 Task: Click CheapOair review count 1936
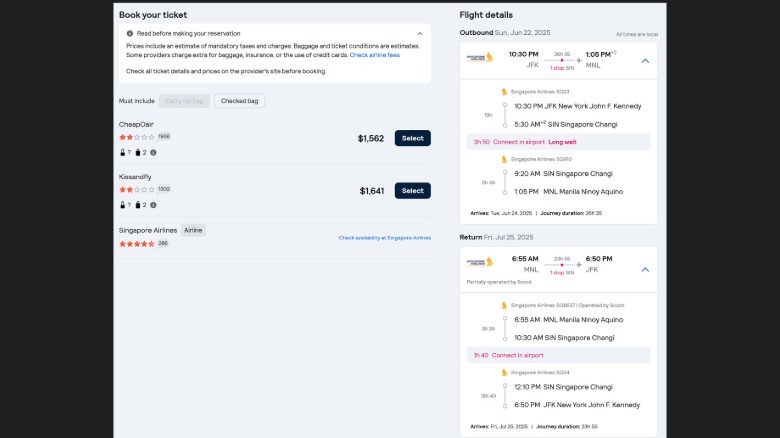coord(164,136)
